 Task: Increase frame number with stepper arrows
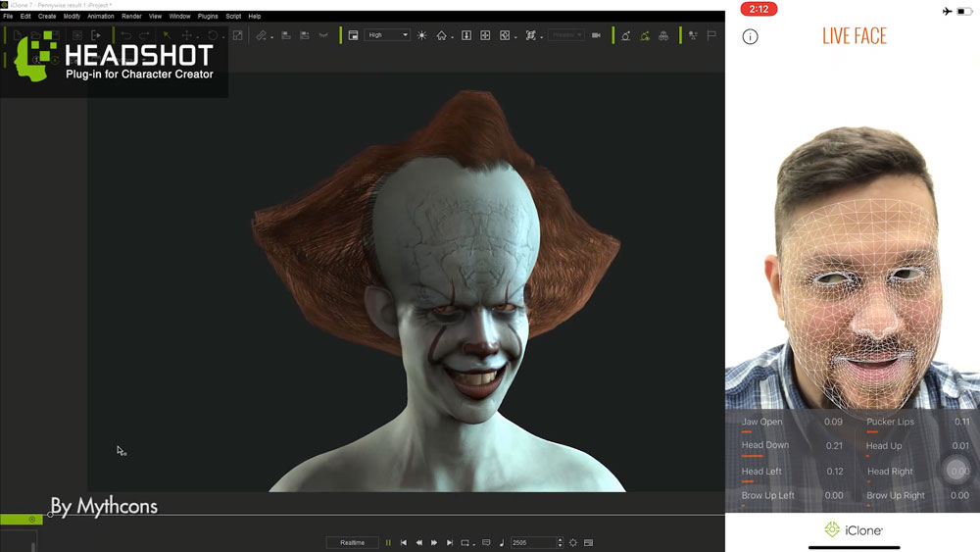[x=560, y=540]
